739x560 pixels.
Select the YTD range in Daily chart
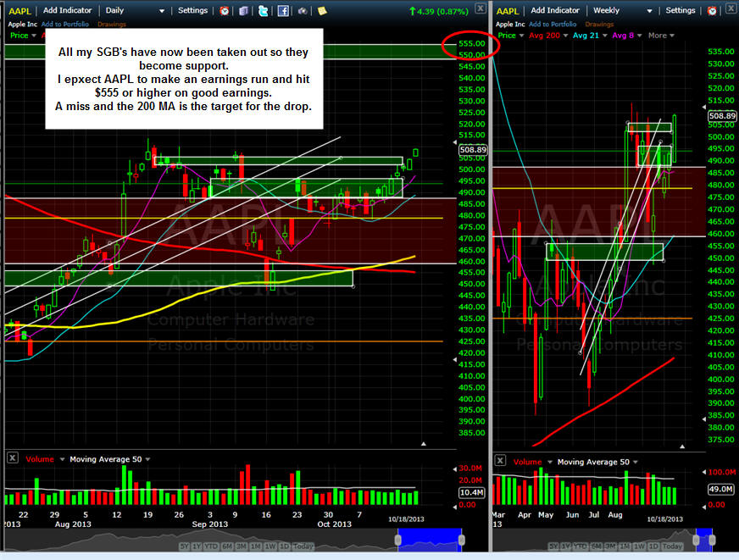tap(211, 546)
